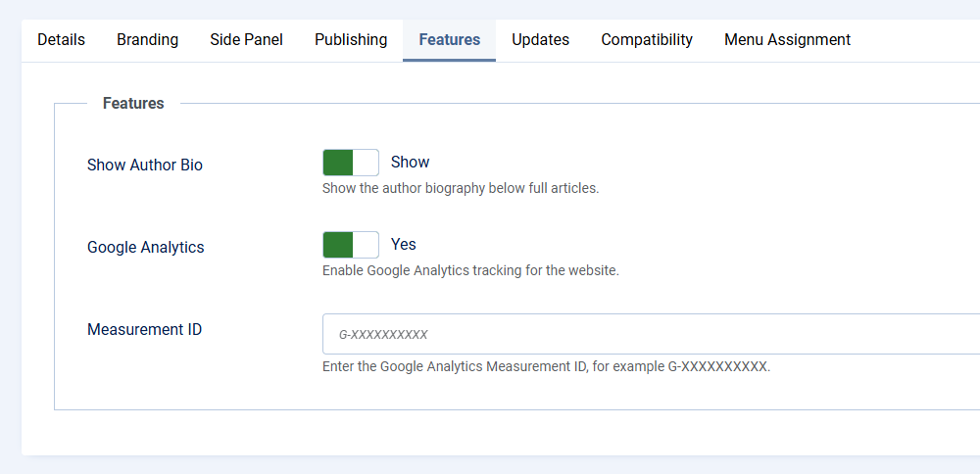Click the 'Show' text beside the Author Bio switch

point(410,163)
